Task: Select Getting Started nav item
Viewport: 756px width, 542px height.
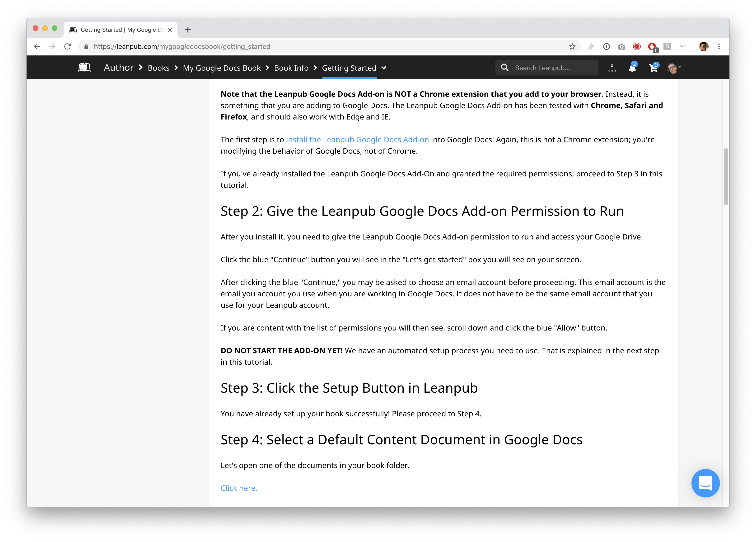Action: pyautogui.click(x=349, y=68)
